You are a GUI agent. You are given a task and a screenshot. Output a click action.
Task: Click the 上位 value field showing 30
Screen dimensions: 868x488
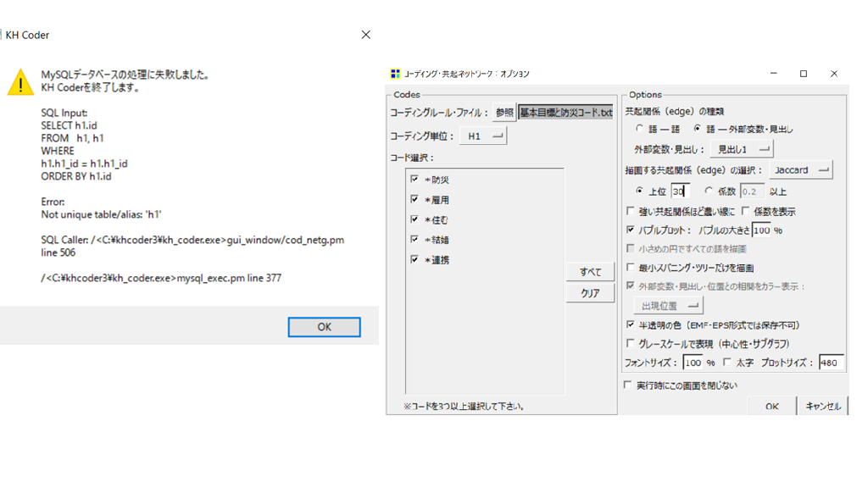point(681,191)
